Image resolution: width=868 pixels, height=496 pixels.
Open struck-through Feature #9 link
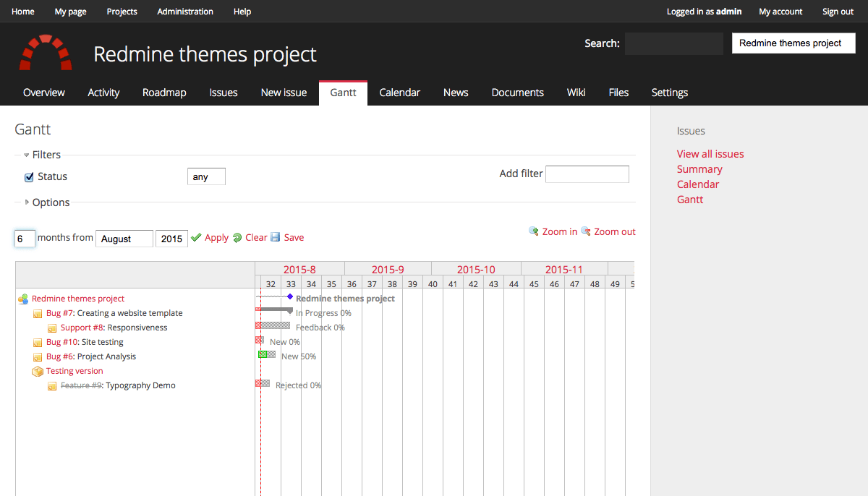(x=81, y=385)
